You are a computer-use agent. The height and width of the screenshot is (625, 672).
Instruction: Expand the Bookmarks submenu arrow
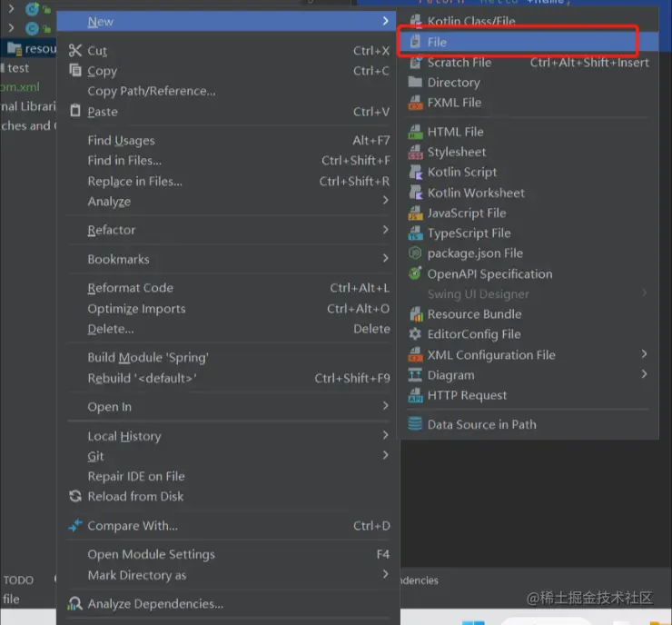pyautogui.click(x=385, y=258)
